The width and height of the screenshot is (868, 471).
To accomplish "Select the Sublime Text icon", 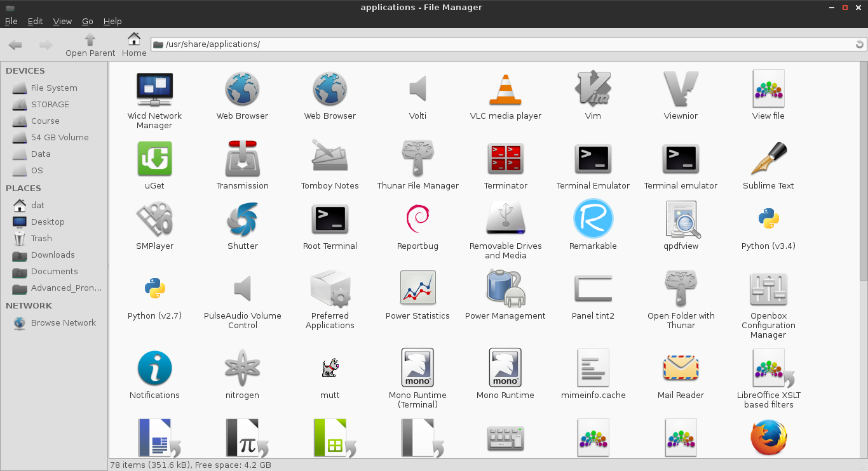I will [768, 159].
